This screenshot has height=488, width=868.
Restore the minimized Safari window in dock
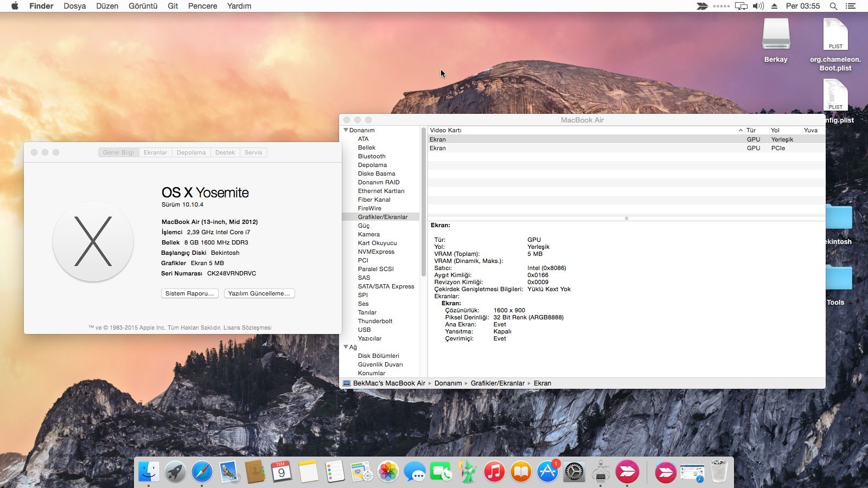point(692,472)
